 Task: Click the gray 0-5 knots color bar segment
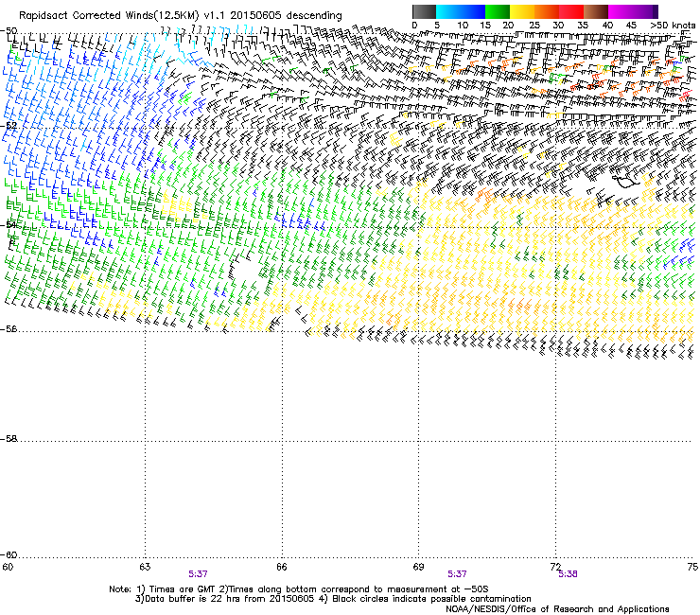click(x=424, y=11)
